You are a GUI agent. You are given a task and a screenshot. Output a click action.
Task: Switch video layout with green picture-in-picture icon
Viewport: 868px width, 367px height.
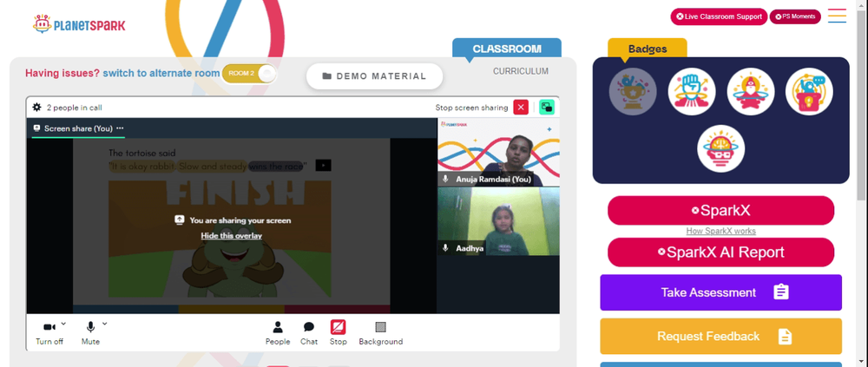(546, 108)
